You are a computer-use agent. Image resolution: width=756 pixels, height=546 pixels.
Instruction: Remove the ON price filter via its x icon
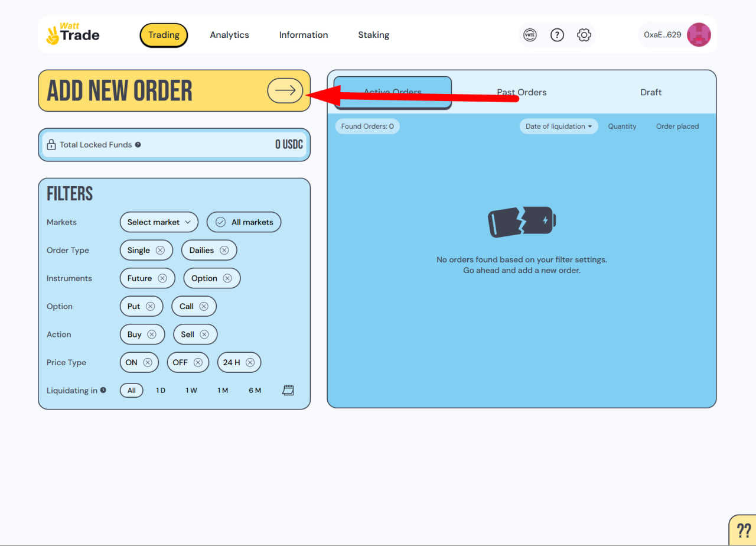tap(148, 362)
